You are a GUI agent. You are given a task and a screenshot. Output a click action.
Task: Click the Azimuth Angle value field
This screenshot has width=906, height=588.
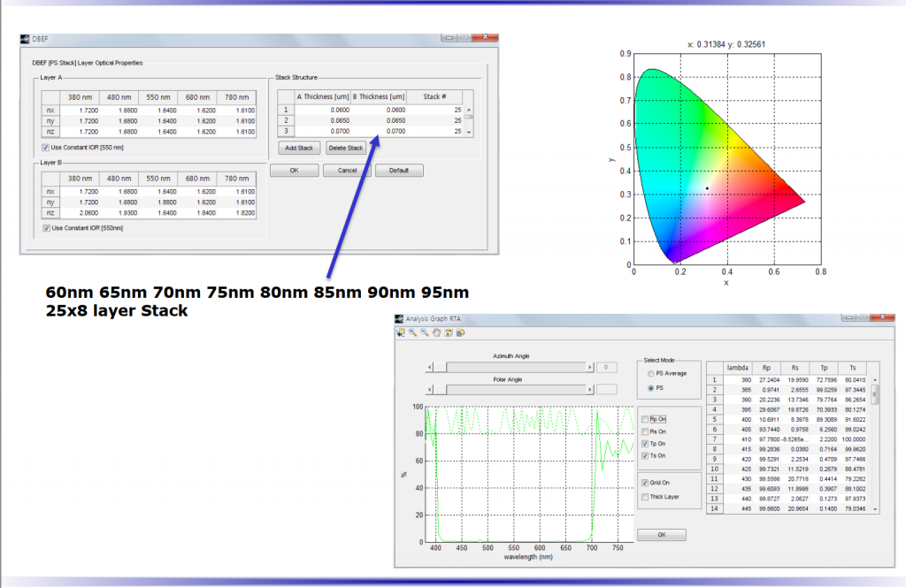coord(606,366)
